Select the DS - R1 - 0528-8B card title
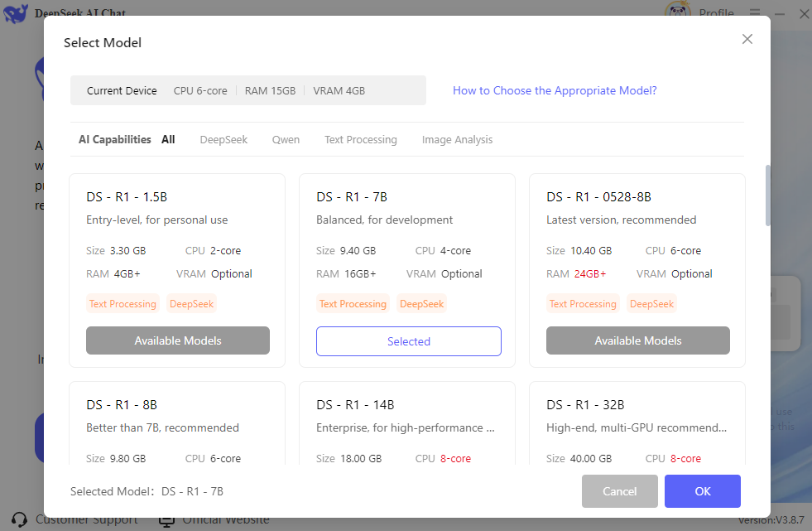 598,197
